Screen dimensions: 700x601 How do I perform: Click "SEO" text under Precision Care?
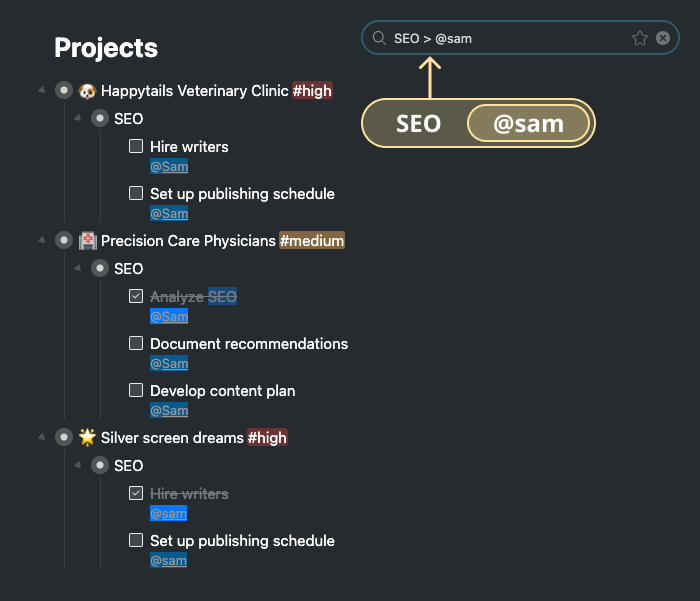coord(129,269)
